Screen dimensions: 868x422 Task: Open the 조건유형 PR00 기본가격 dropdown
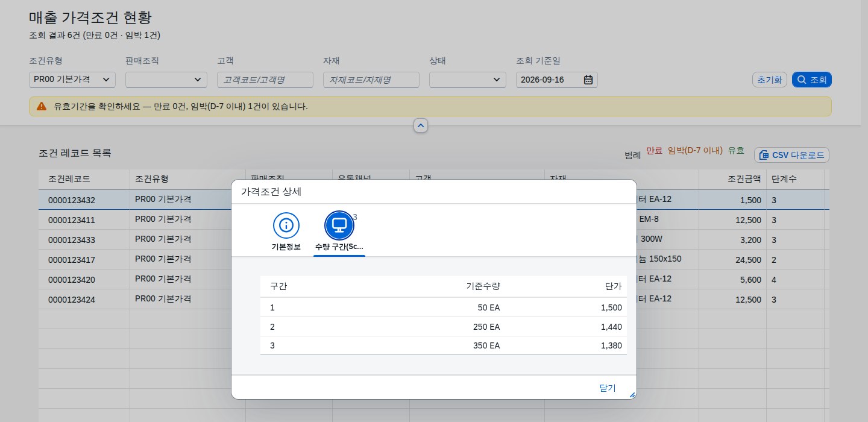click(72, 80)
